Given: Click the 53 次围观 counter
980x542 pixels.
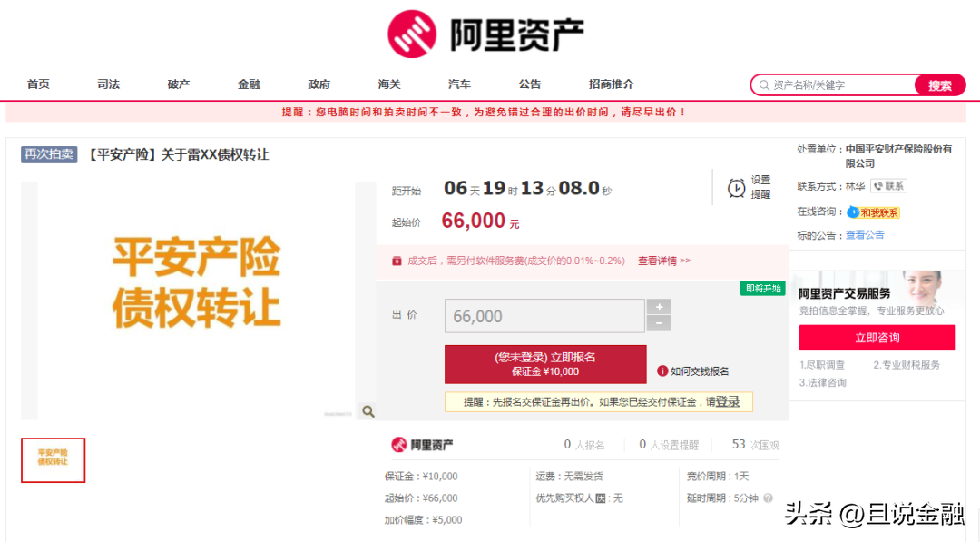Looking at the screenshot, I should (756, 445).
